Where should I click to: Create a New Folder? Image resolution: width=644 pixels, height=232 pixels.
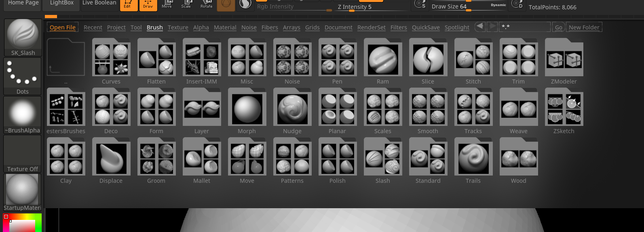584,27
